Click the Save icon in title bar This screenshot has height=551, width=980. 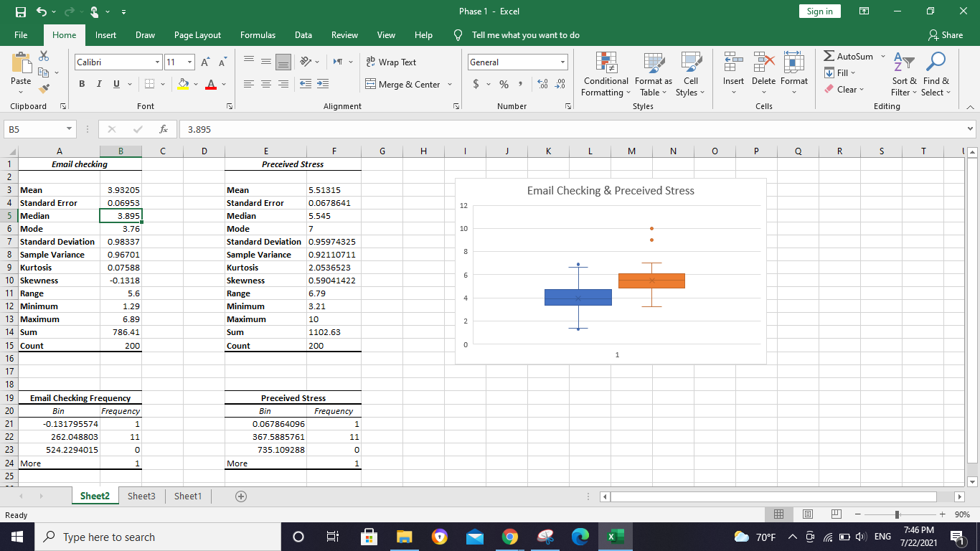coord(21,11)
